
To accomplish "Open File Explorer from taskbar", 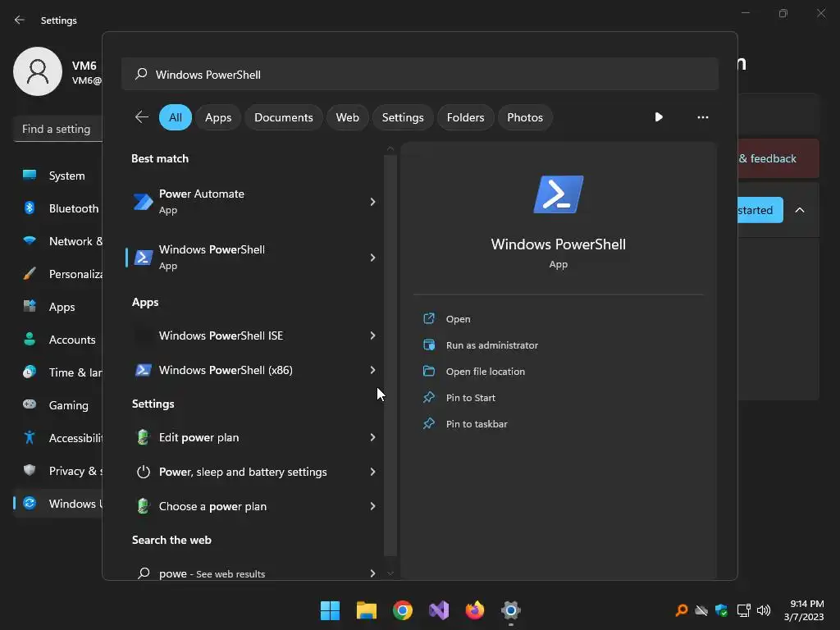I will (367, 610).
